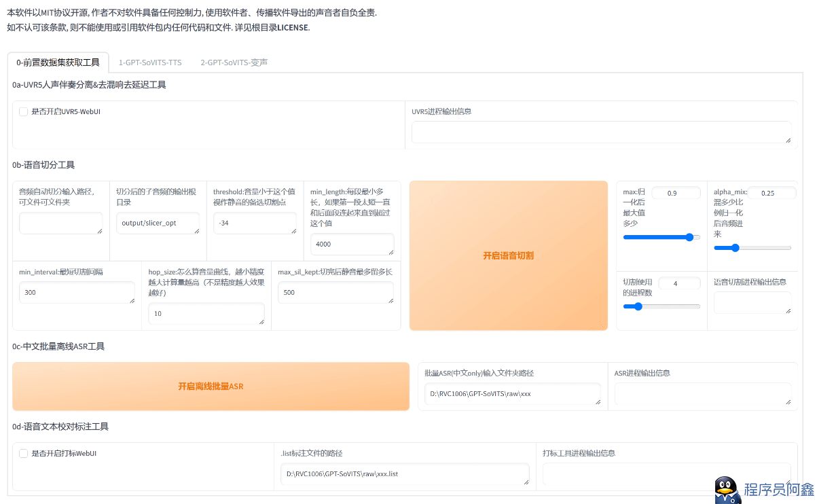Edit the min_length field showing 4000
The height and width of the screenshot is (504, 817).
352,244
